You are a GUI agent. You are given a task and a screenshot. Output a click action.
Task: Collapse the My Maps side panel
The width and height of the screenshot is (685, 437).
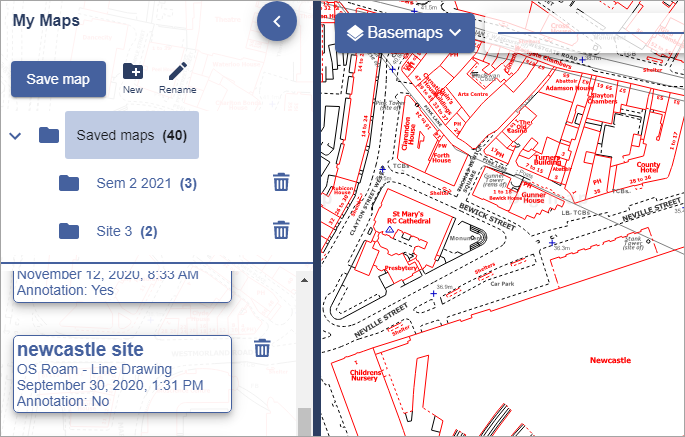[277, 21]
